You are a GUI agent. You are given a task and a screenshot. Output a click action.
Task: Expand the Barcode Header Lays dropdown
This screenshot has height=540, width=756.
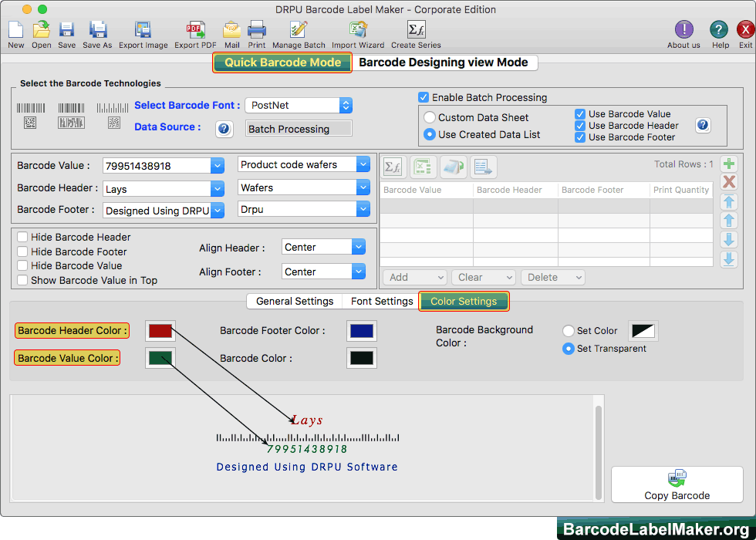click(x=218, y=189)
